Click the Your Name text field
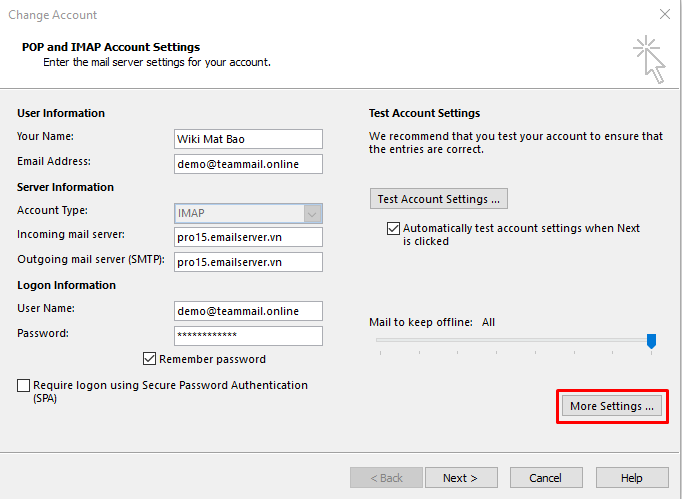Viewport: 682px width, 499px height. 248,138
